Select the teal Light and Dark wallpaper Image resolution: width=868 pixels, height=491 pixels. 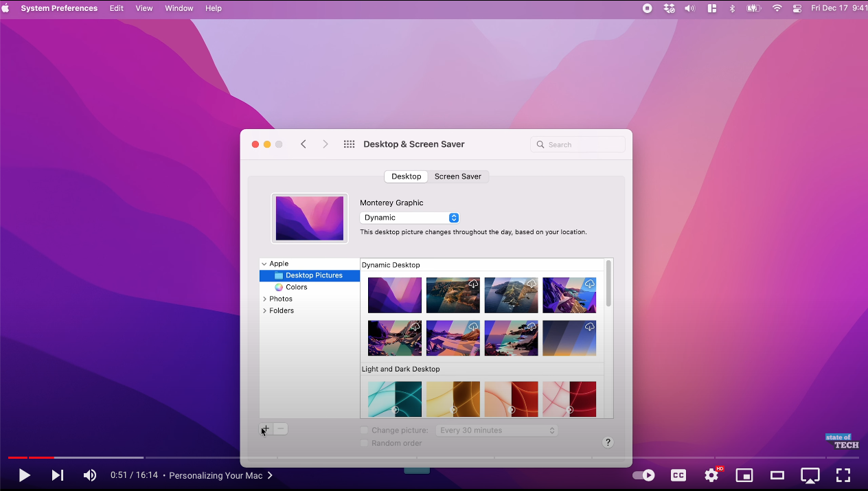tap(395, 399)
